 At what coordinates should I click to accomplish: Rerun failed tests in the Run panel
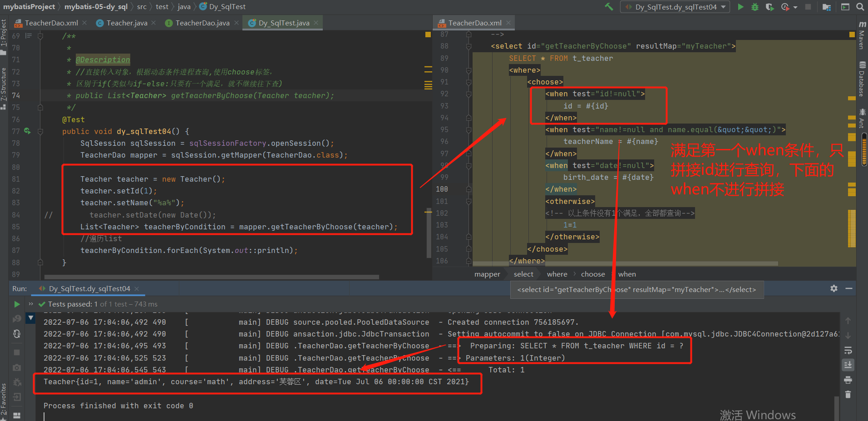click(17, 319)
